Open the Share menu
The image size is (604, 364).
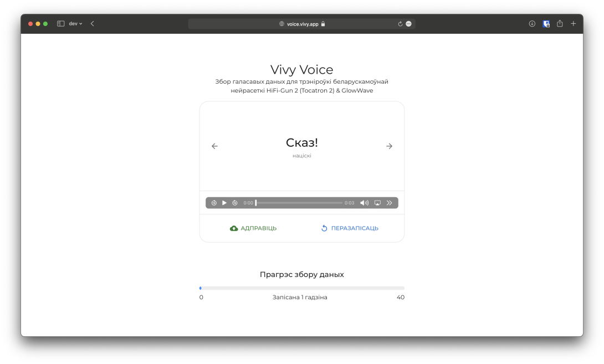pyautogui.click(x=560, y=23)
